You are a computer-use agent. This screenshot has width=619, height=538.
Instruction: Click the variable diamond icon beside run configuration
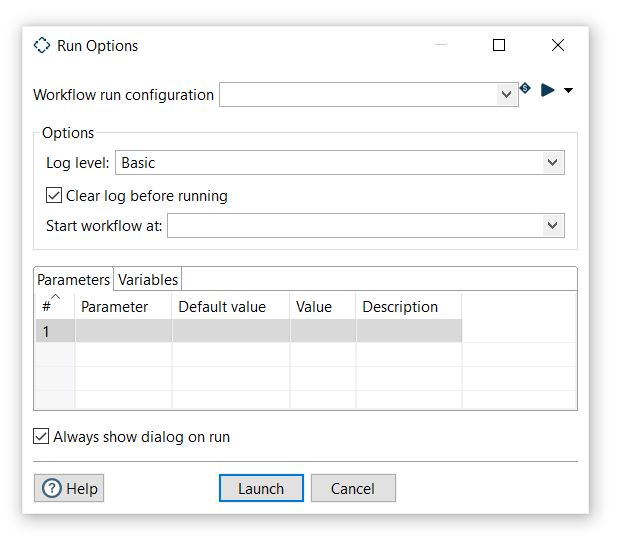pos(525,89)
